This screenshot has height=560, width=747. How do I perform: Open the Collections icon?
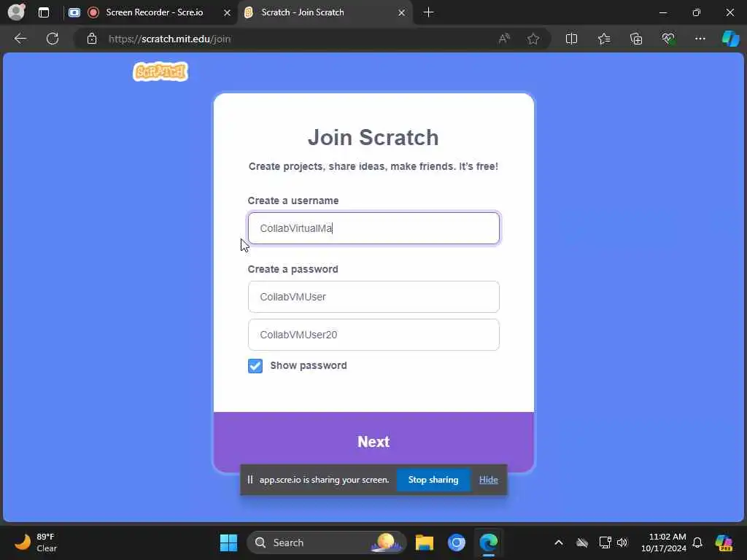coord(636,39)
